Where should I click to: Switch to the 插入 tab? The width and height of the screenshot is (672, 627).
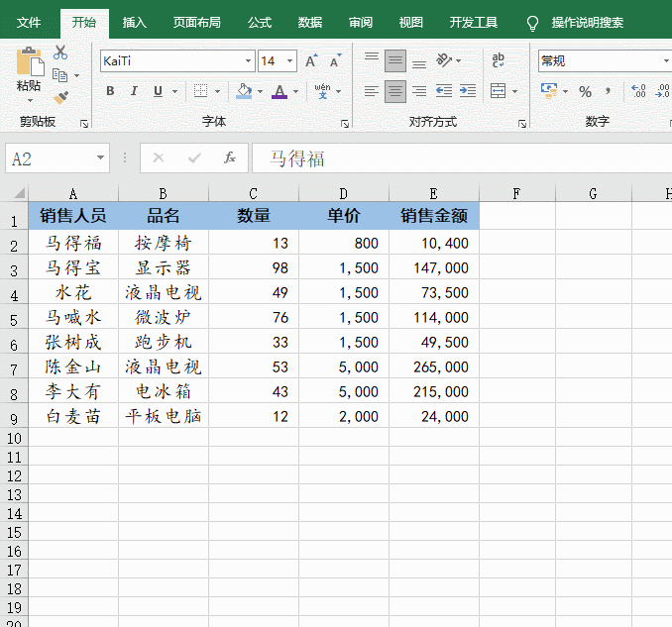(134, 22)
